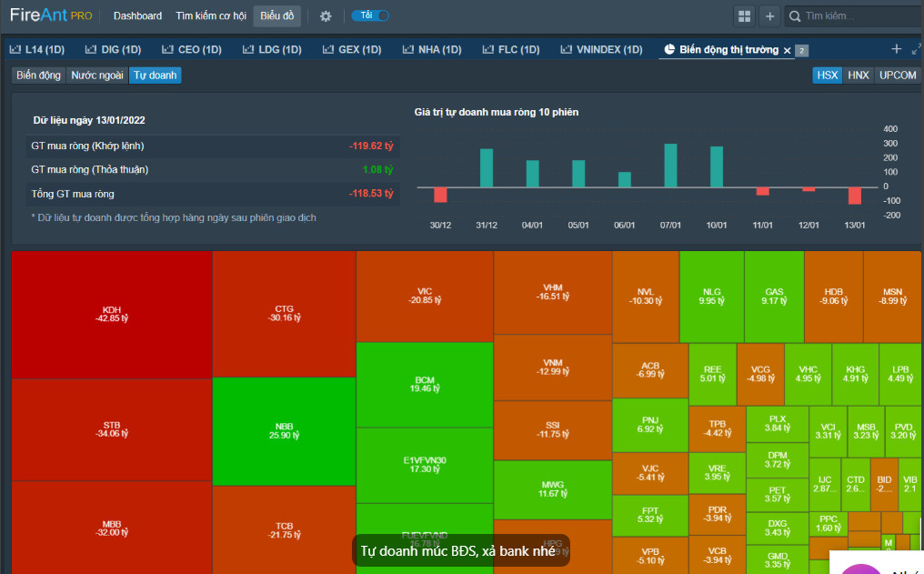
Task: Add a new tab with plus icon
Action: [x=896, y=49]
